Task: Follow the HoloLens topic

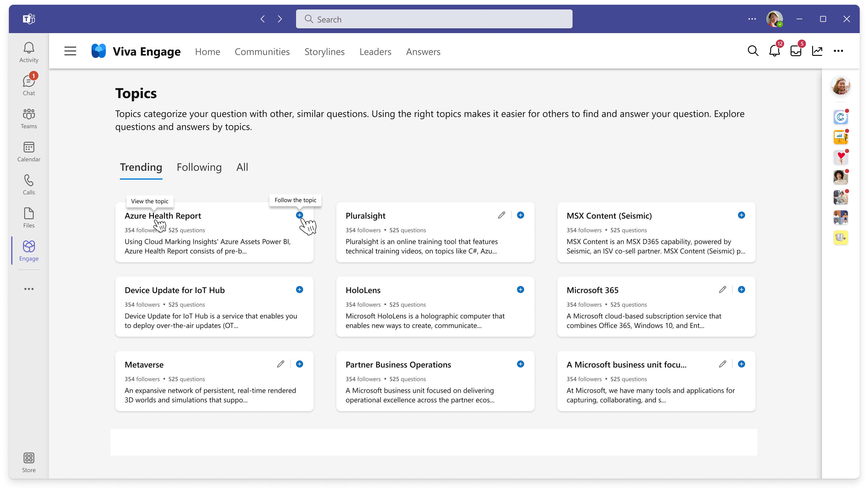Action: [x=520, y=290]
